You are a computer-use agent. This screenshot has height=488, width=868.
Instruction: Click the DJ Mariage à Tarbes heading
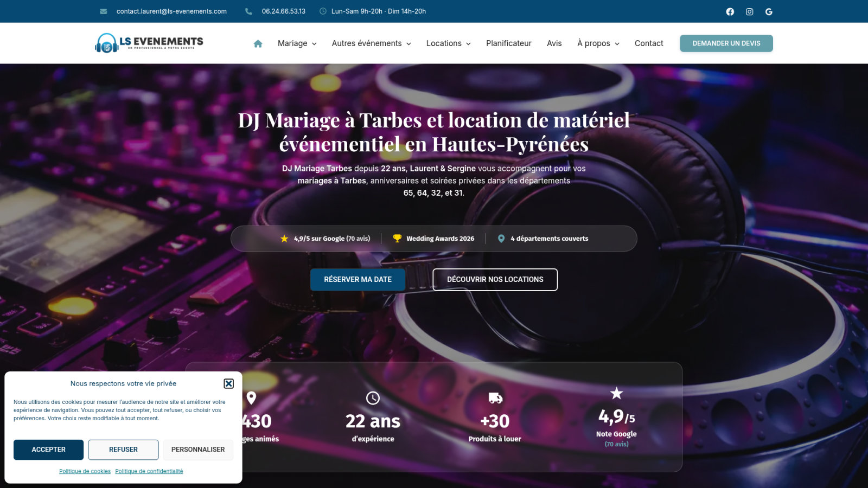coord(434,132)
